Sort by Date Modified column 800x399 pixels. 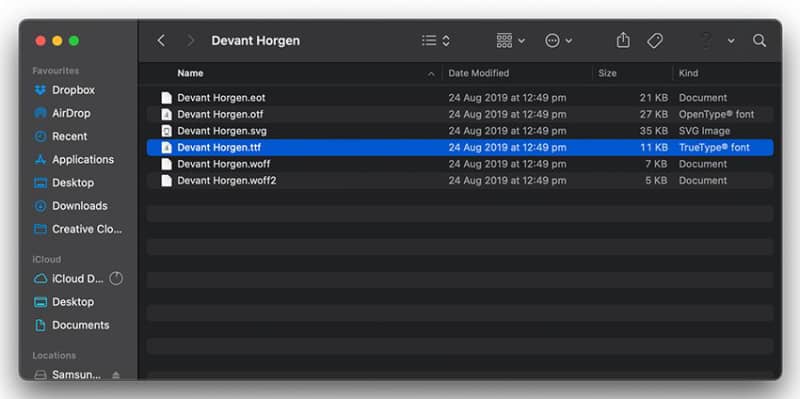(479, 73)
